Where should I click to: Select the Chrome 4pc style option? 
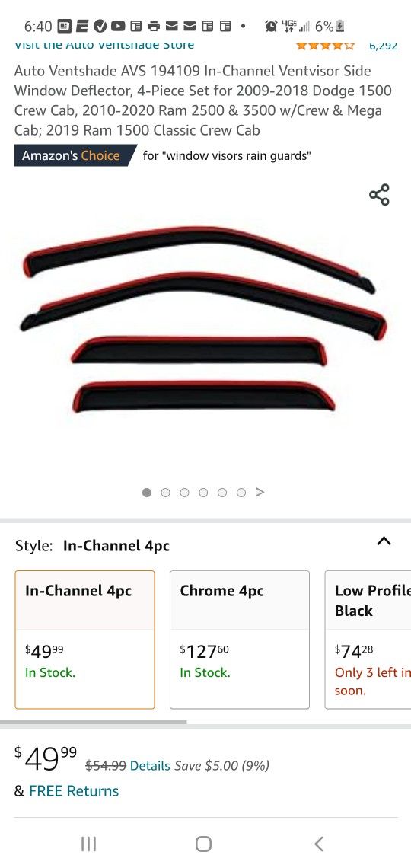[240, 640]
